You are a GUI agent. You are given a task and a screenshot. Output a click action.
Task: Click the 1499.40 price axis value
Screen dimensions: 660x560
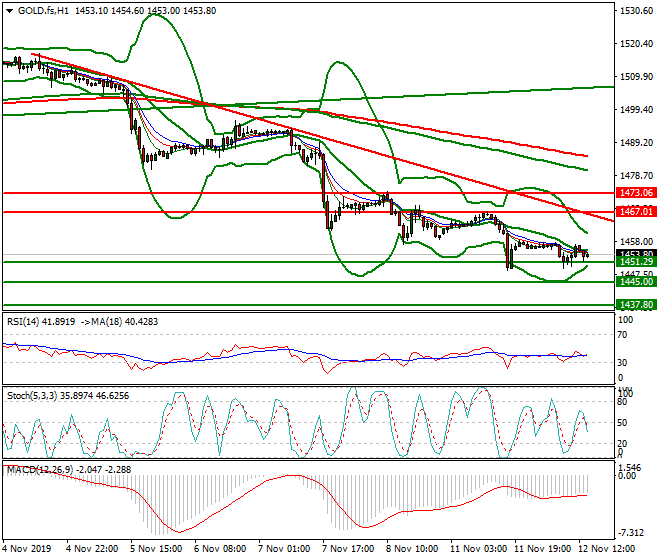pos(636,109)
